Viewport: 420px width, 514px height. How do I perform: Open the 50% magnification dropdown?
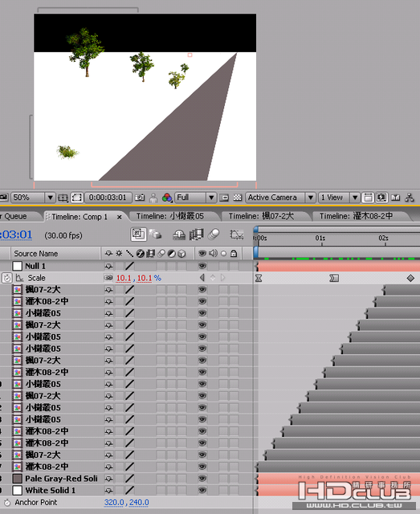pyautogui.click(x=32, y=198)
